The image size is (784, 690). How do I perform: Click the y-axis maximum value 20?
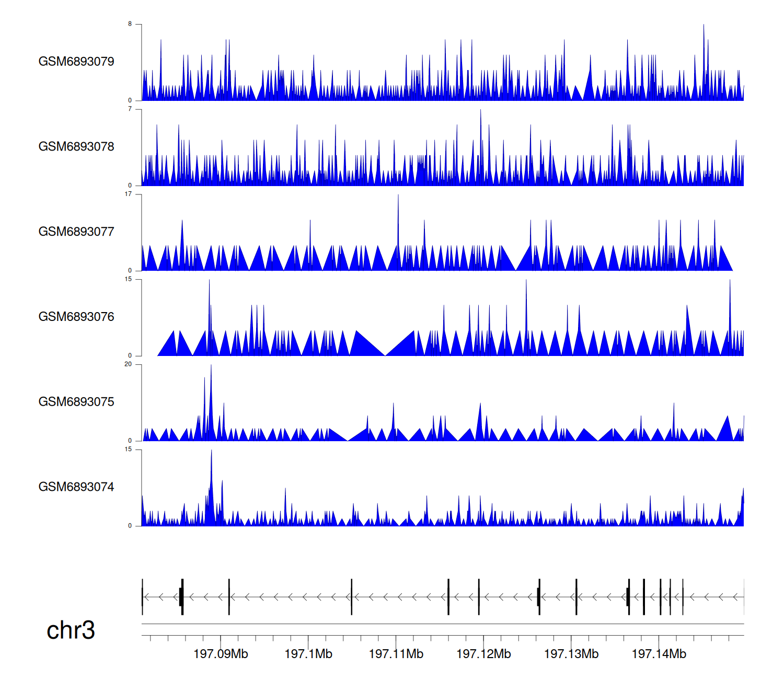click(128, 364)
